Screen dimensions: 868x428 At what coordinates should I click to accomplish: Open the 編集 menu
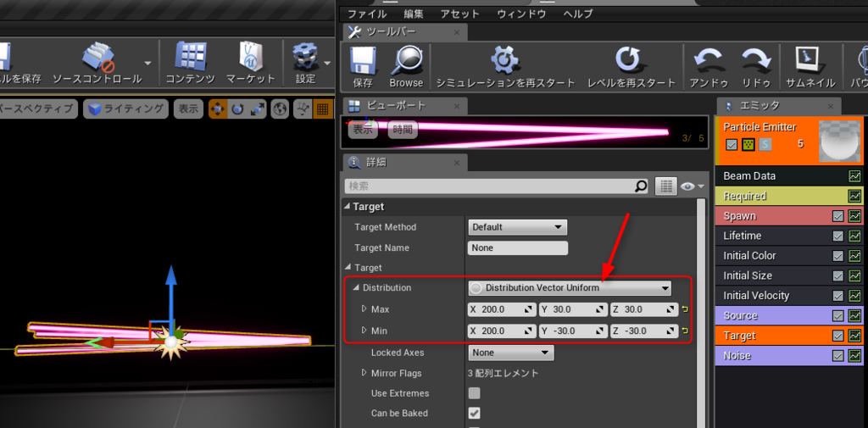[414, 14]
